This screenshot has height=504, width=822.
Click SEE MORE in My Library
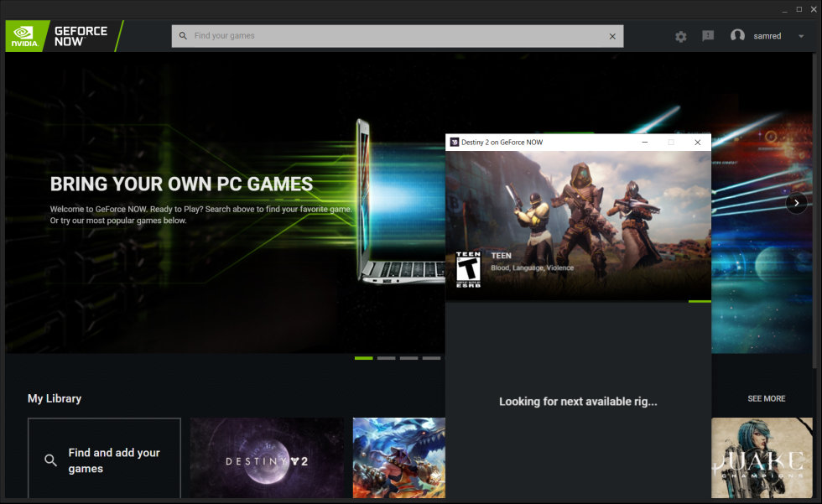pos(767,398)
